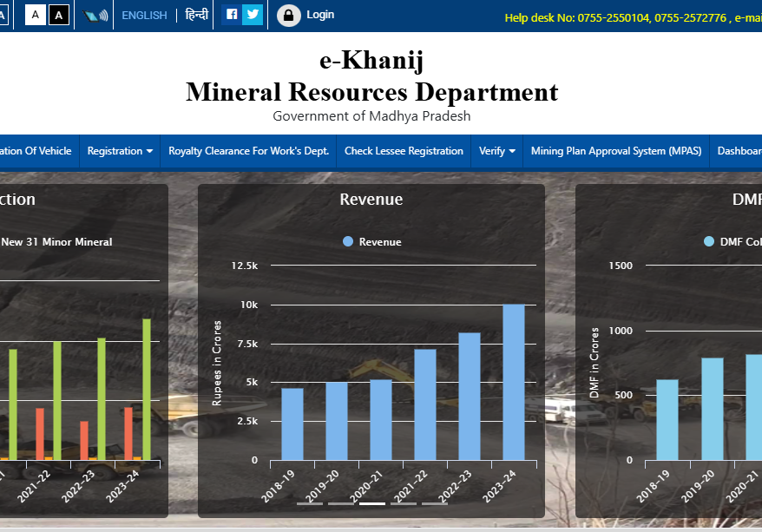This screenshot has width=762, height=532.
Task: Click the 2022-23 bar in Revenue chart
Action: [470, 397]
